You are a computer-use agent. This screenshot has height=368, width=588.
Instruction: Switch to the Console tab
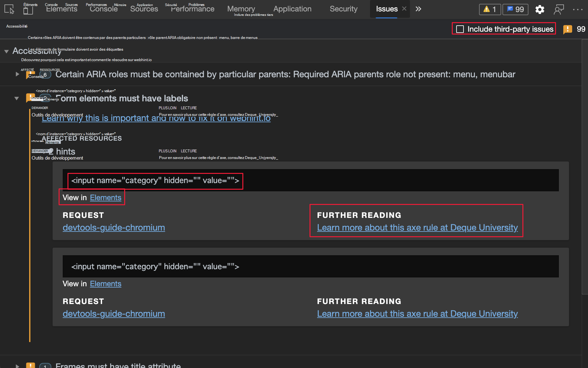(x=104, y=9)
